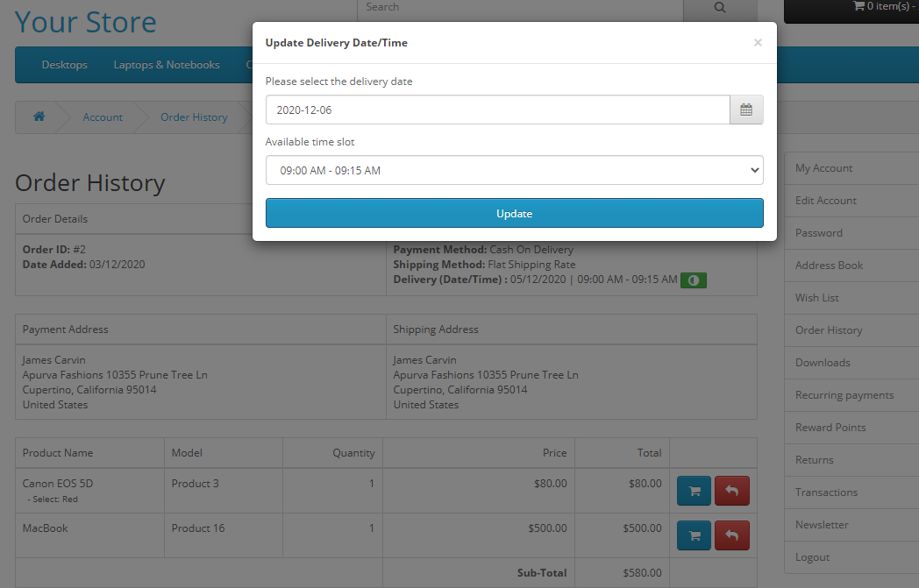Click the search magnifier button
This screenshot has width=919, height=588.
719,8
